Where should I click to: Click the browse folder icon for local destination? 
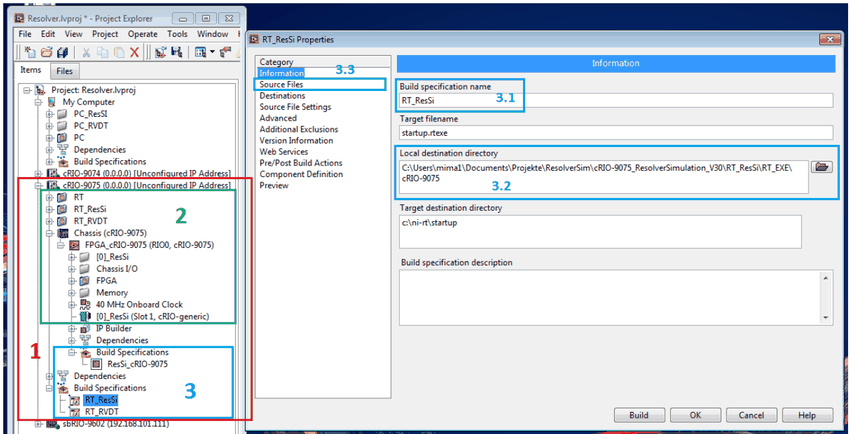(x=822, y=167)
